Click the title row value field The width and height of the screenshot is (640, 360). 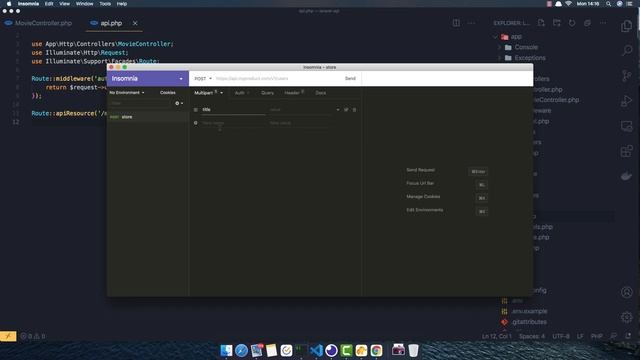[301, 110]
